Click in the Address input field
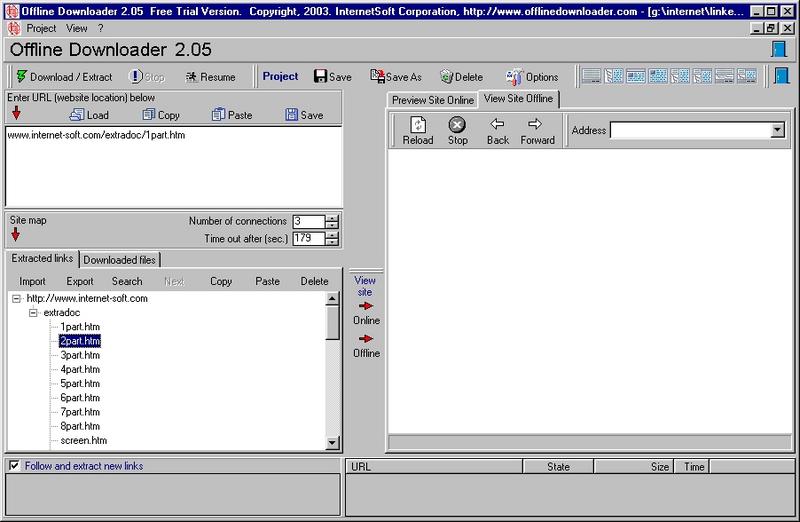The width and height of the screenshot is (800, 522). coord(690,131)
